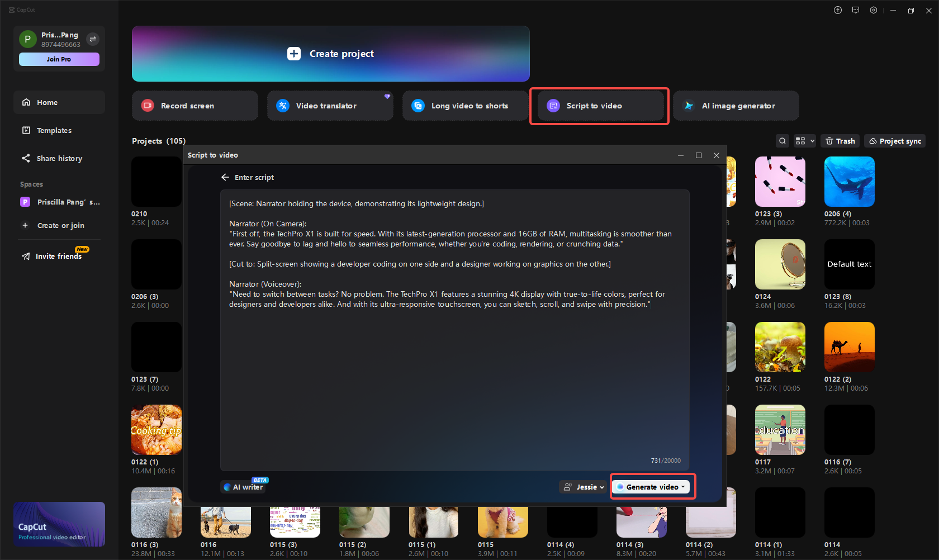Open the mushroom project 0122

780,347
